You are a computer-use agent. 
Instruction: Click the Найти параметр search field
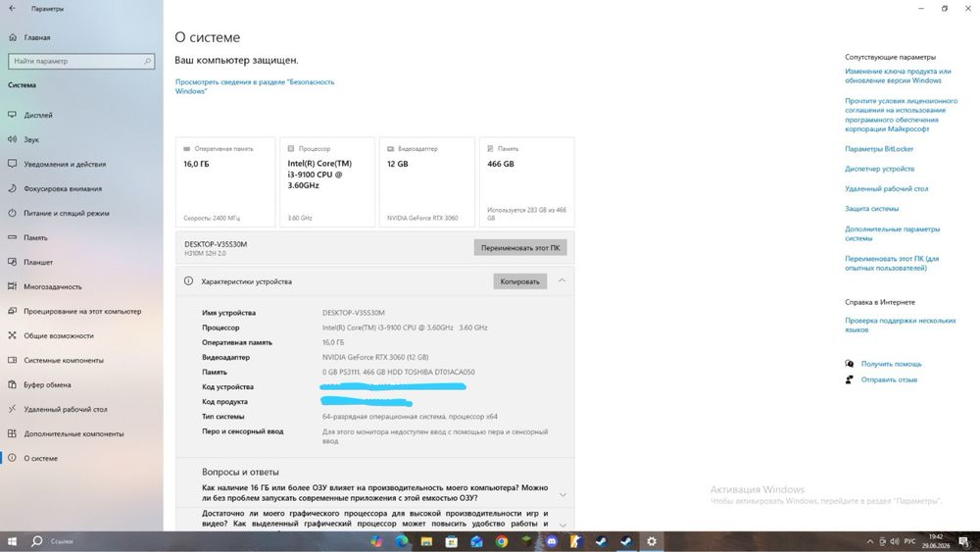[81, 61]
